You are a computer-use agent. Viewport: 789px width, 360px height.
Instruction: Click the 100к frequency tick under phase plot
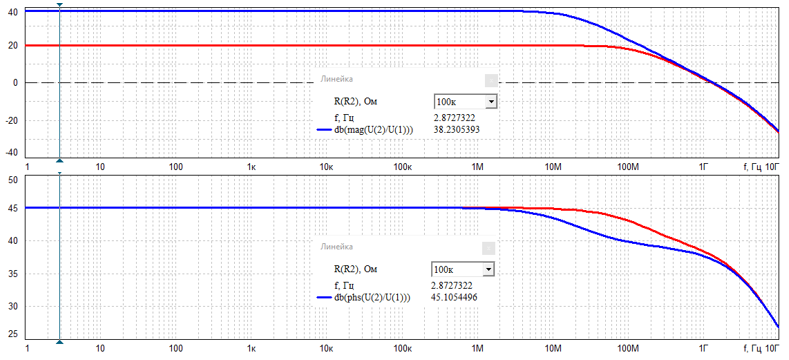(403, 348)
